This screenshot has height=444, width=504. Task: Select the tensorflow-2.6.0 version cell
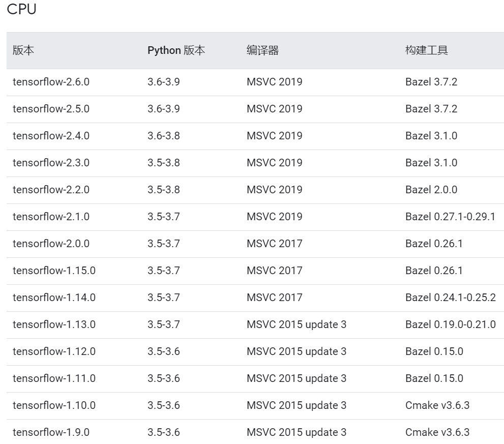(51, 81)
